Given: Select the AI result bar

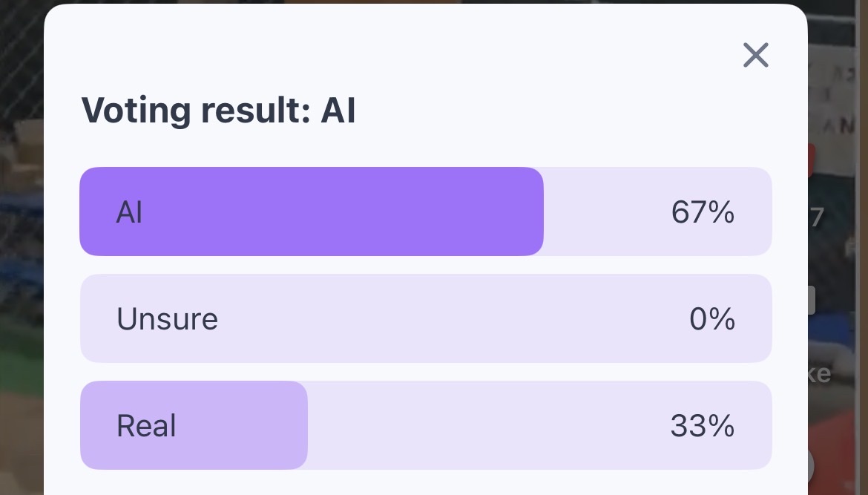Looking at the screenshot, I should [425, 212].
